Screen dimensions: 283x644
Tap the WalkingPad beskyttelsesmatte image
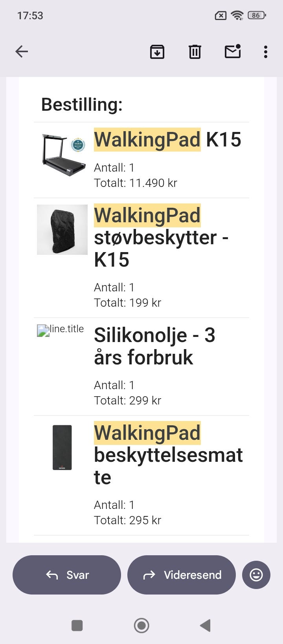[62, 447]
